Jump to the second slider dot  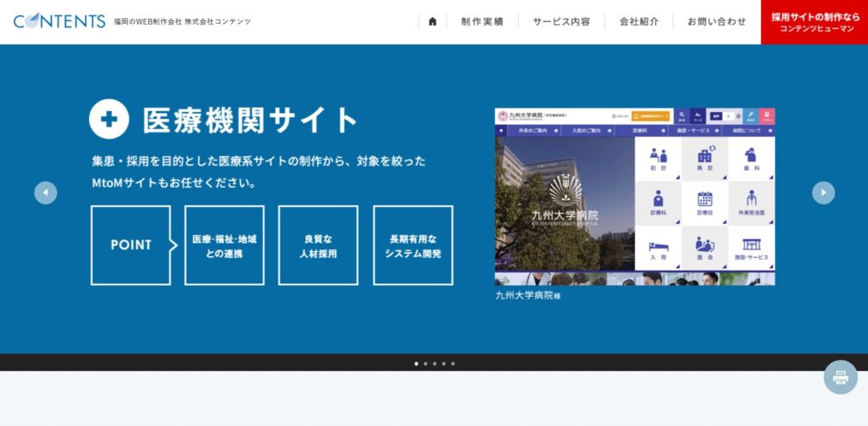(x=426, y=363)
